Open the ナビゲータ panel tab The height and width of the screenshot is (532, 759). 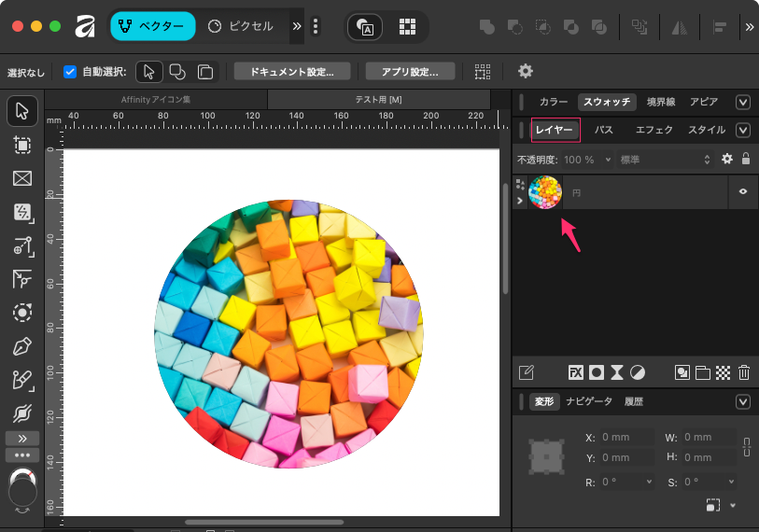(589, 401)
